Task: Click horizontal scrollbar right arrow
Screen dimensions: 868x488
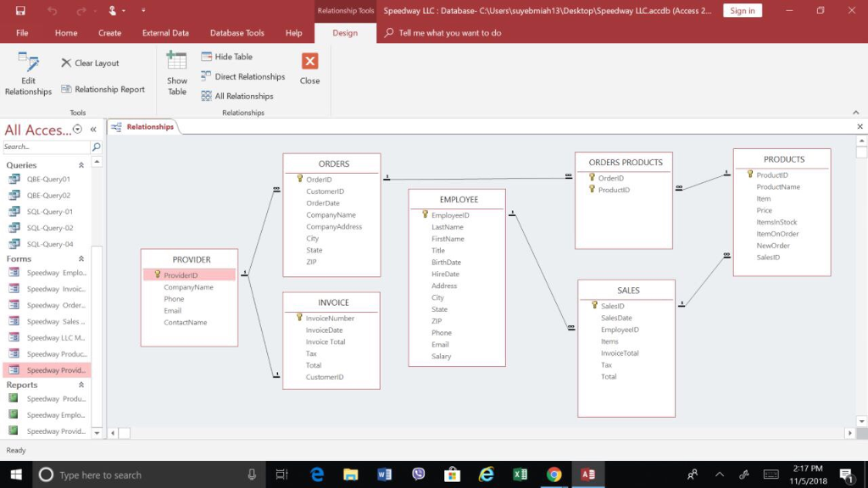Action: pyautogui.click(x=849, y=433)
